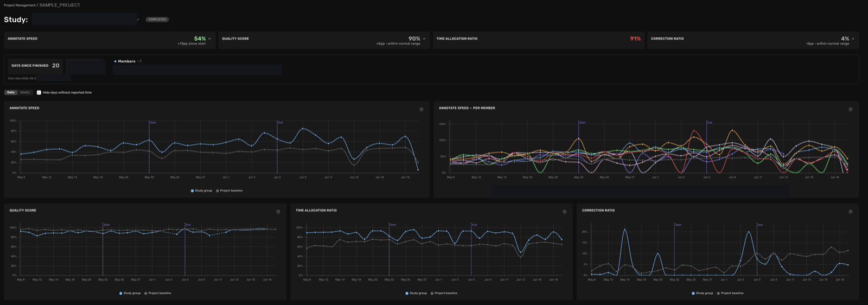Toggle Project baseline legend in Quality Score chart

click(157, 293)
